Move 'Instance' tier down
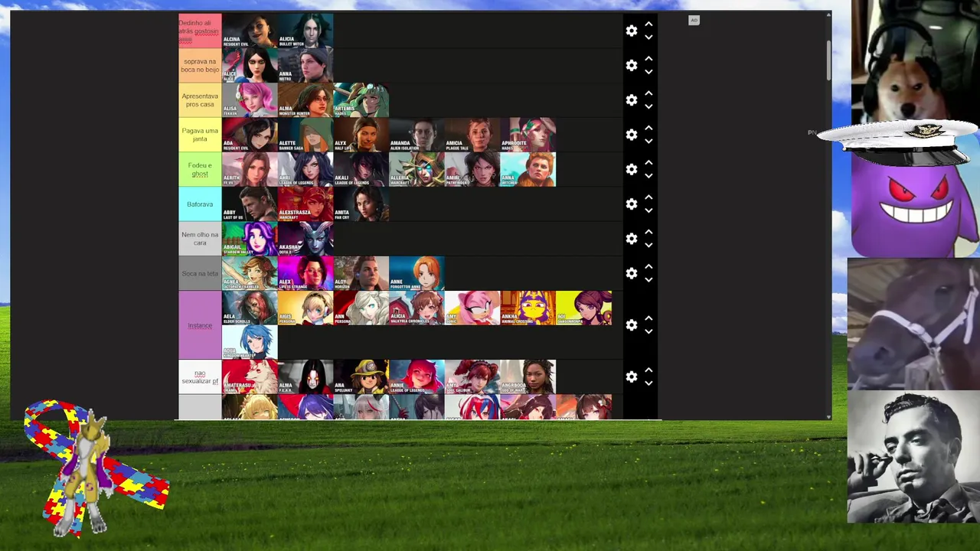 click(648, 332)
